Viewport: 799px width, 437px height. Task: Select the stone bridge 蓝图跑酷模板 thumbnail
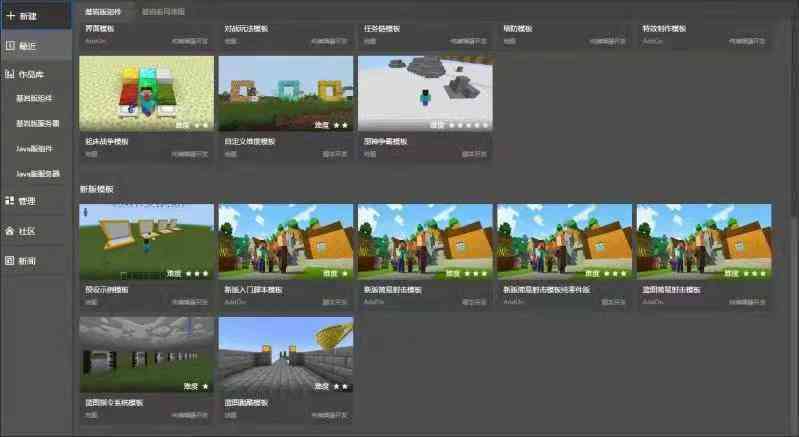286,355
